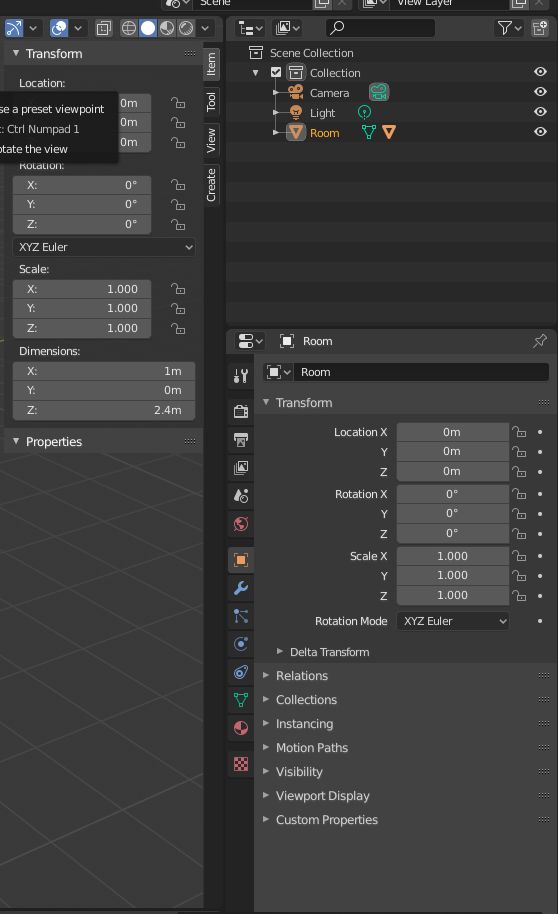558x914 pixels.
Task: Open the Material properties tab
Action: [x=241, y=728]
